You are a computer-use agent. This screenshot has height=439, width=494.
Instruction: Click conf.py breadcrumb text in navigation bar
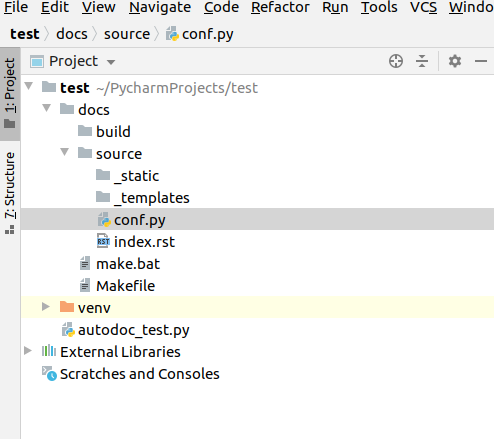point(208,35)
